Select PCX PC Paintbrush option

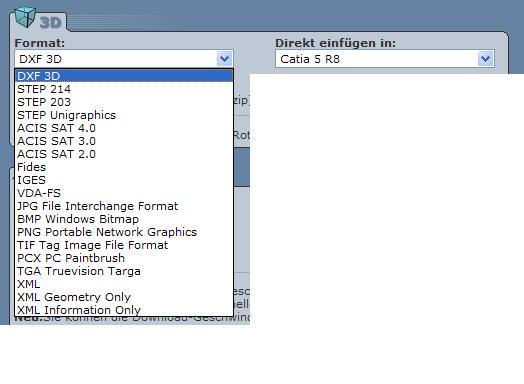[124, 258]
